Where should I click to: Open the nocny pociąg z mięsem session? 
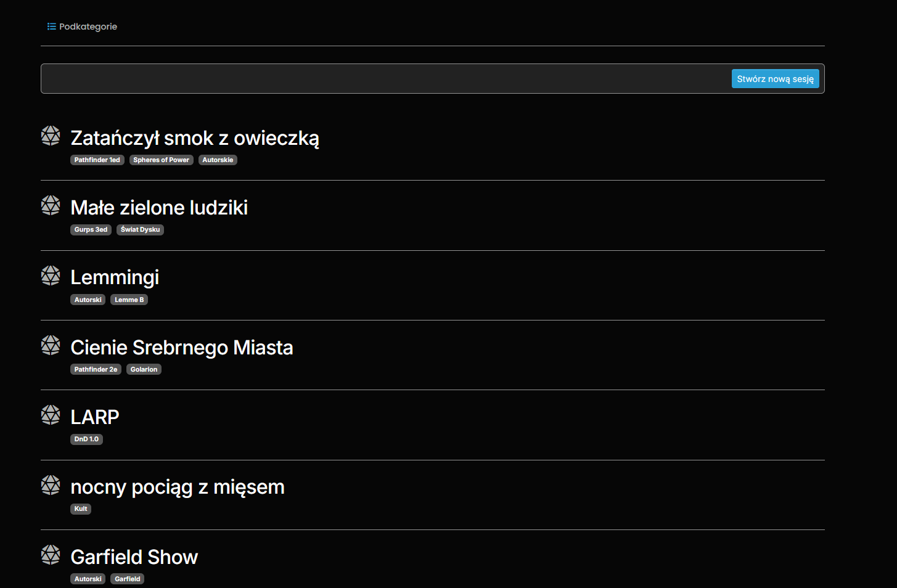click(x=178, y=488)
